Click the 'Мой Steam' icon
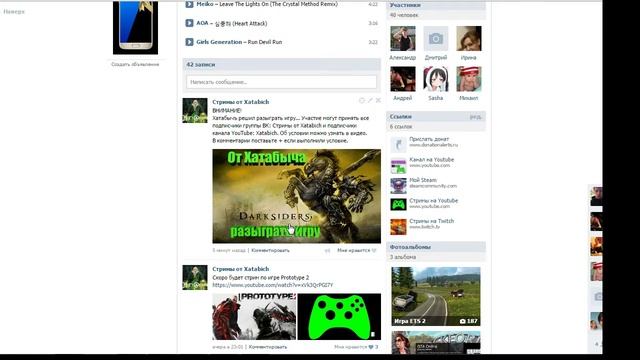The width and height of the screenshot is (640, 360). coord(398,186)
